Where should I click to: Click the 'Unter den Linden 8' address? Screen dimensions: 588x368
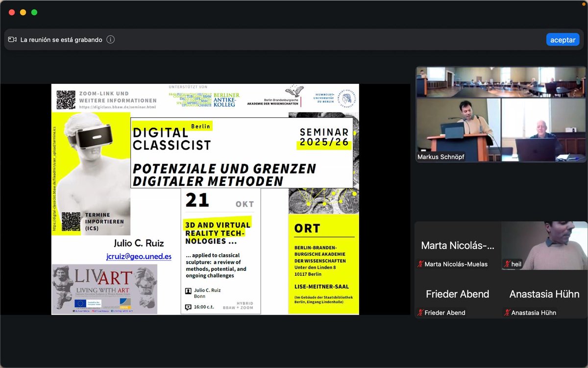[315, 267]
